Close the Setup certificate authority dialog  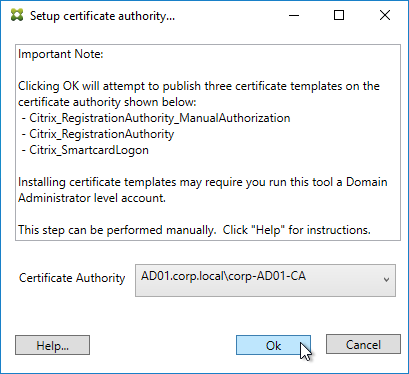[385, 15]
